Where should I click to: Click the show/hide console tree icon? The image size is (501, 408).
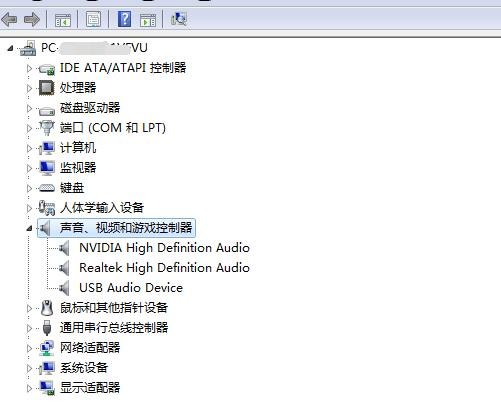pos(63,20)
